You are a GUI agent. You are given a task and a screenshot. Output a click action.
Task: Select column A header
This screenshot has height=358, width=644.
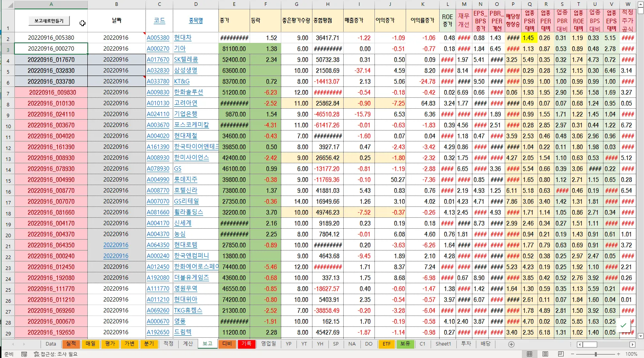tap(51, 4)
